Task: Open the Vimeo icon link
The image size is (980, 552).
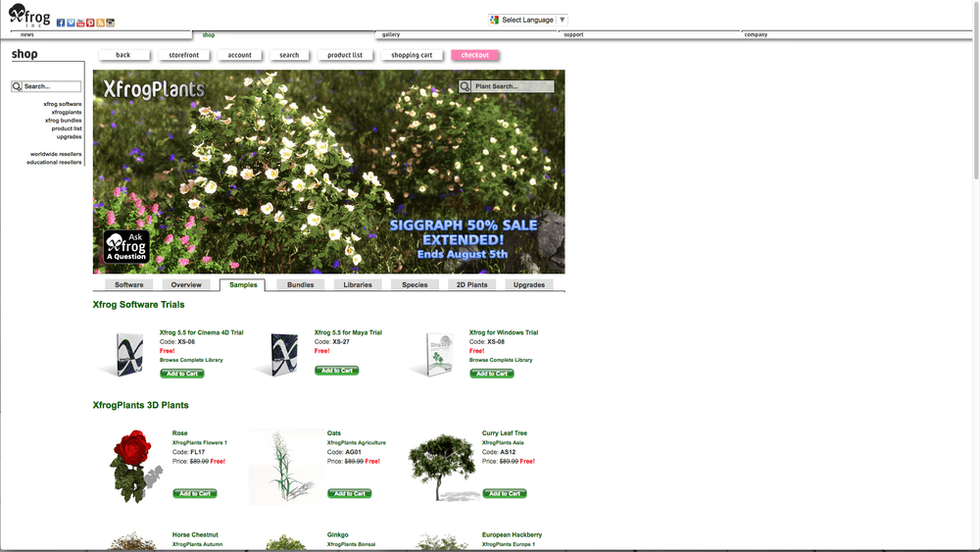Action: (x=71, y=23)
